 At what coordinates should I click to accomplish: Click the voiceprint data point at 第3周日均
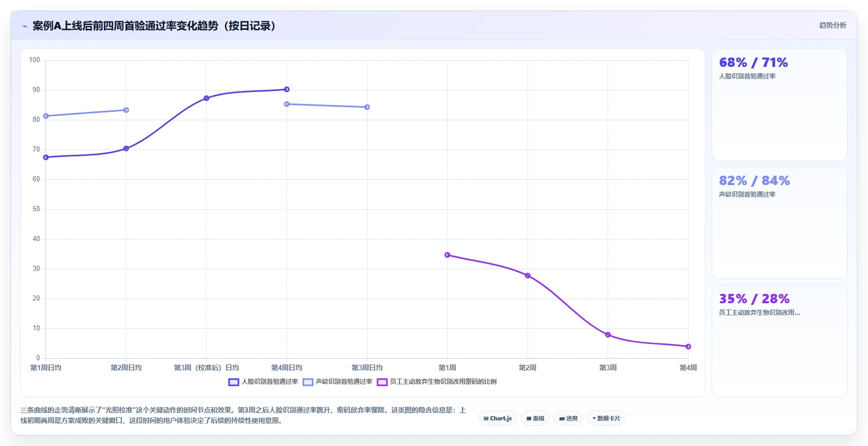point(367,107)
